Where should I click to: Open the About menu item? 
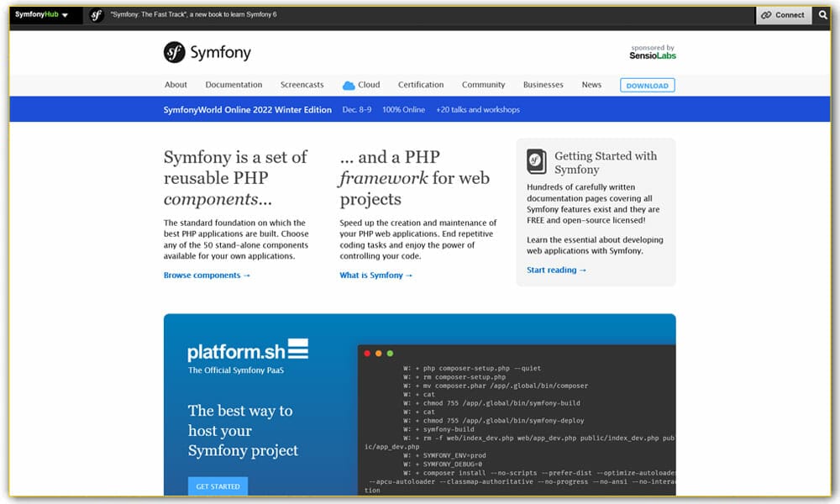176,84
